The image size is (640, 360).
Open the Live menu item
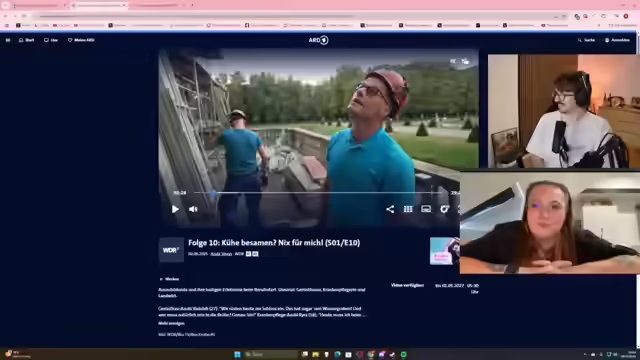click(51, 40)
